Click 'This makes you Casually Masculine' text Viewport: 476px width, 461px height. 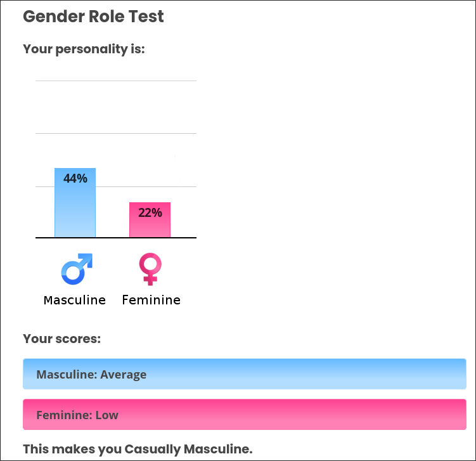(x=138, y=450)
